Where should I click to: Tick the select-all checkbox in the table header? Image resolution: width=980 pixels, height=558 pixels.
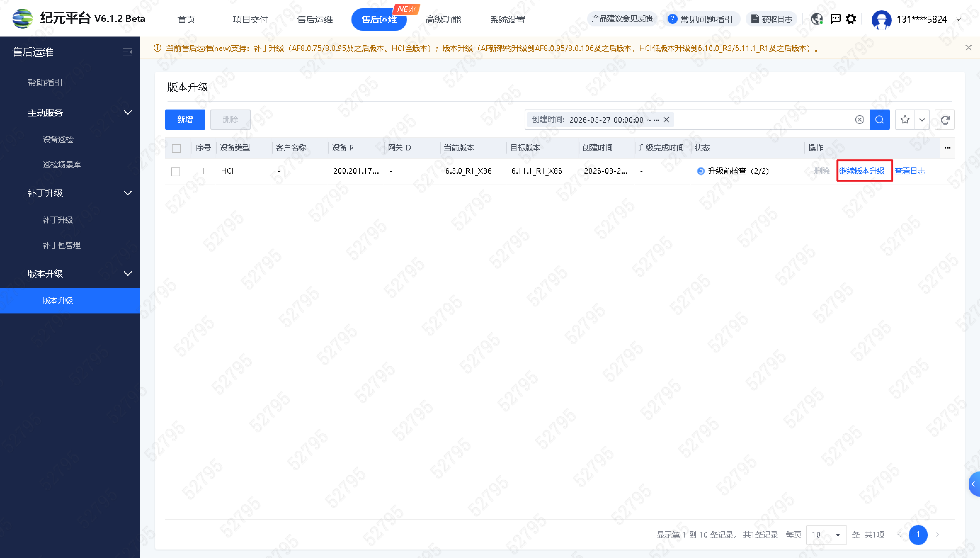pos(176,148)
